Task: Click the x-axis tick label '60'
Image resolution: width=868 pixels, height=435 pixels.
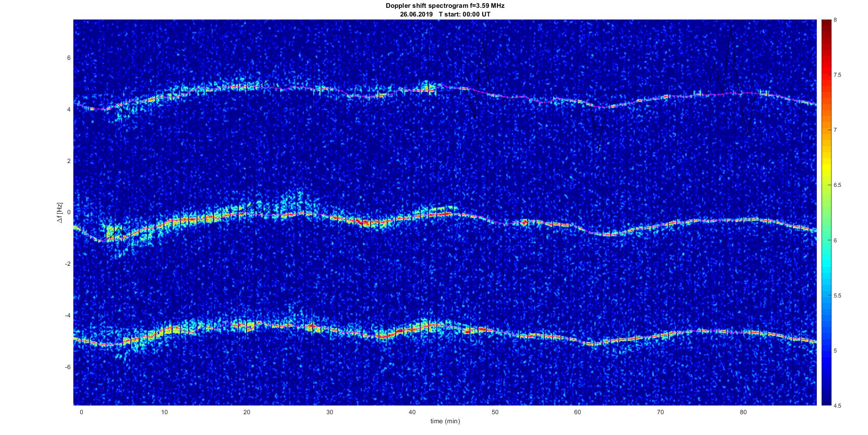Action: click(578, 412)
